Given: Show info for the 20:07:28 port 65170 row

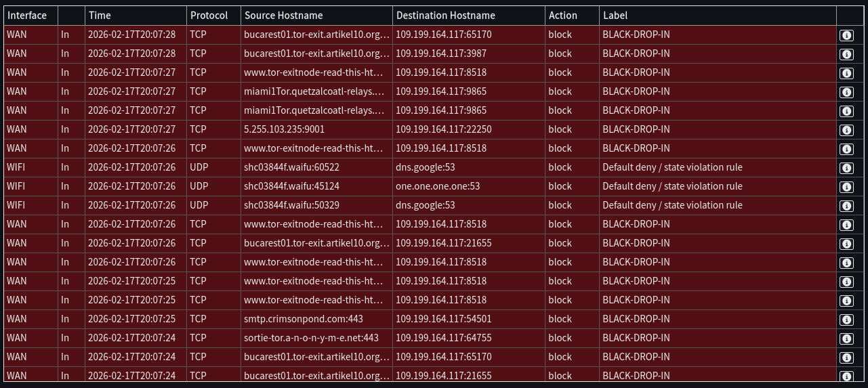Looking at the screenshot, I should click(846, 35).
